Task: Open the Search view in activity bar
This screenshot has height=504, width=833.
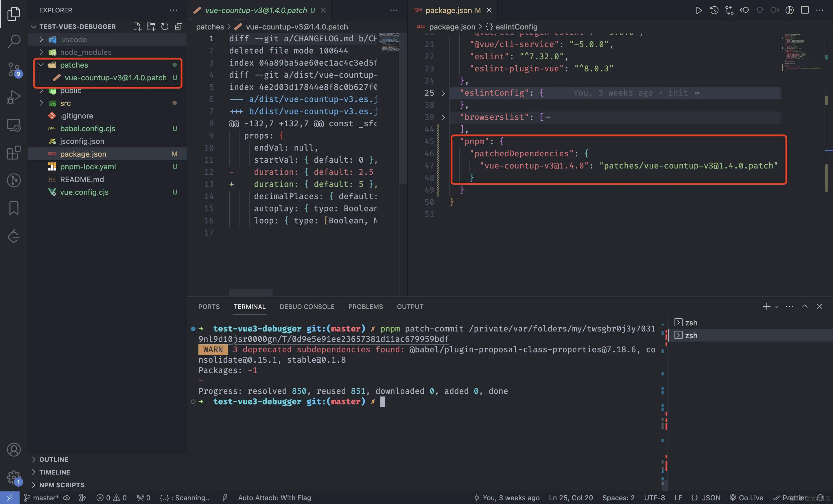Action: (14, 41)
